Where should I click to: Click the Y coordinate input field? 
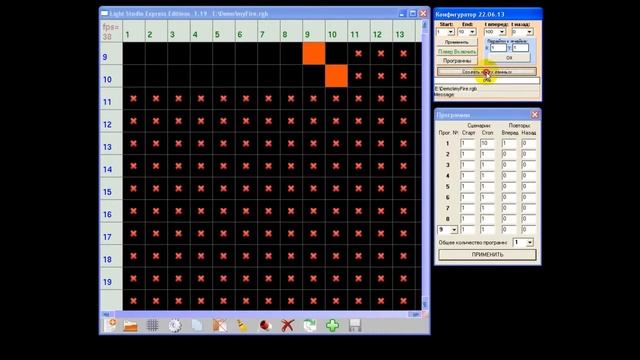[x=520, y=48]
